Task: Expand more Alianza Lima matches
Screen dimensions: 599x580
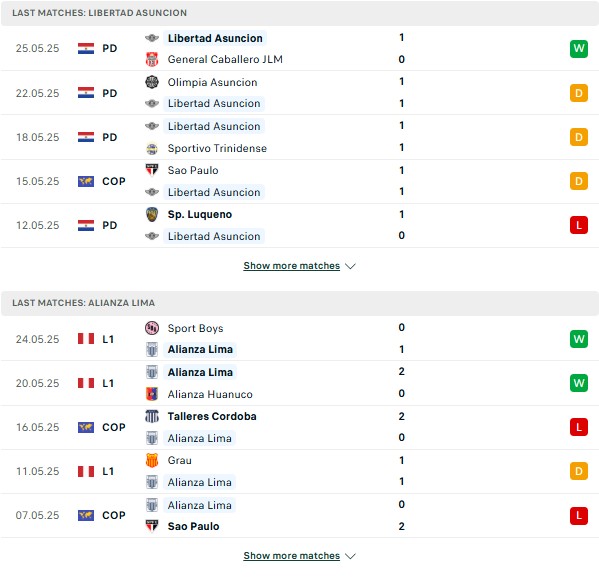Action: (x=299, y=556)
